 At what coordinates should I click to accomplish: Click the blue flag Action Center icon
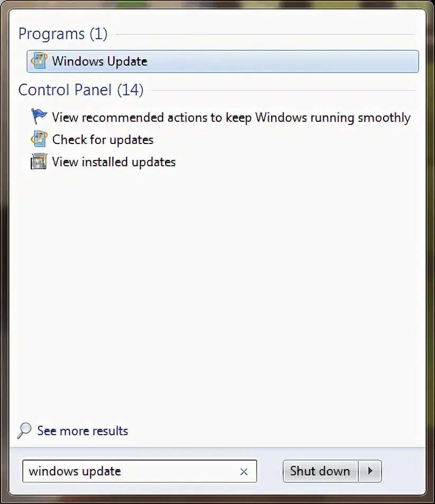[x=39, y=116]
